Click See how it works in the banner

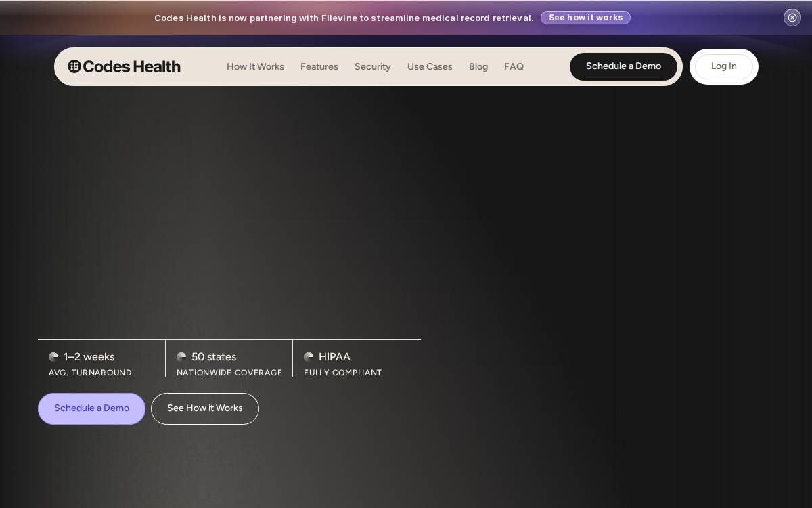(x=585, y=18)
